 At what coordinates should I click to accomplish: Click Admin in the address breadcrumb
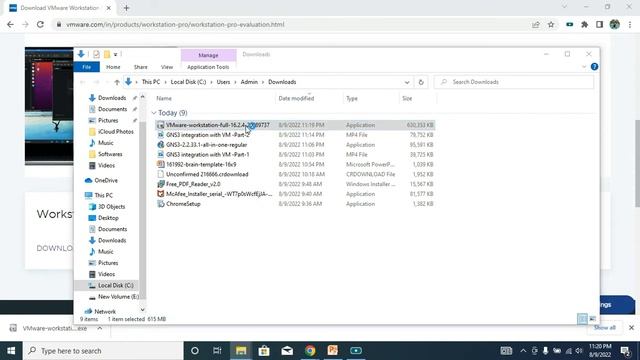(249, 82)
